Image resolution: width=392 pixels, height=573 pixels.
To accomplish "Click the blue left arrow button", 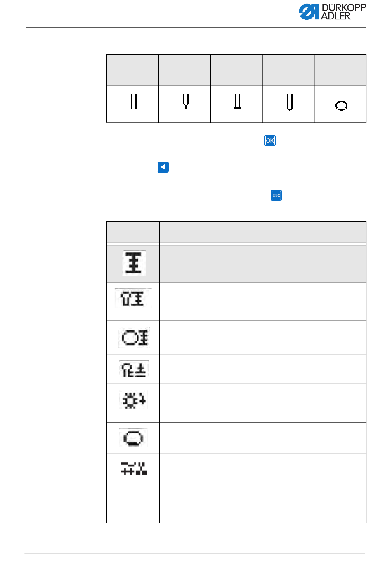I will 163,167.
